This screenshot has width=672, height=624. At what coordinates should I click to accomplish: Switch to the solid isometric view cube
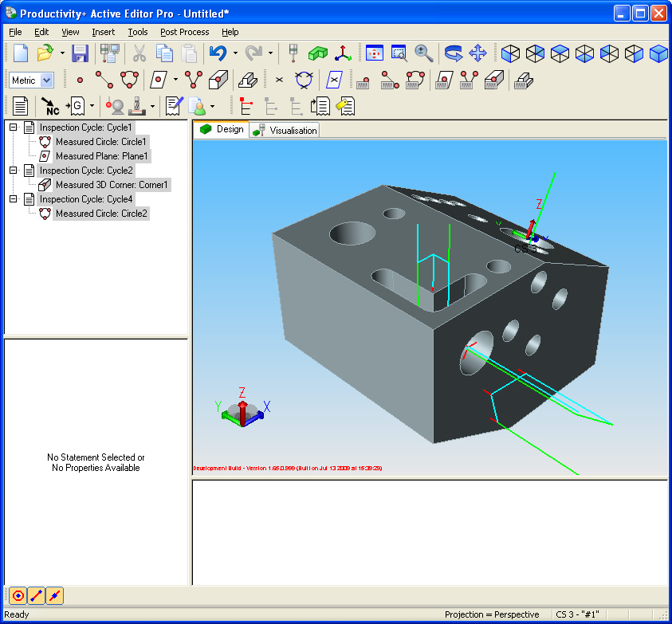coord(658,54)
